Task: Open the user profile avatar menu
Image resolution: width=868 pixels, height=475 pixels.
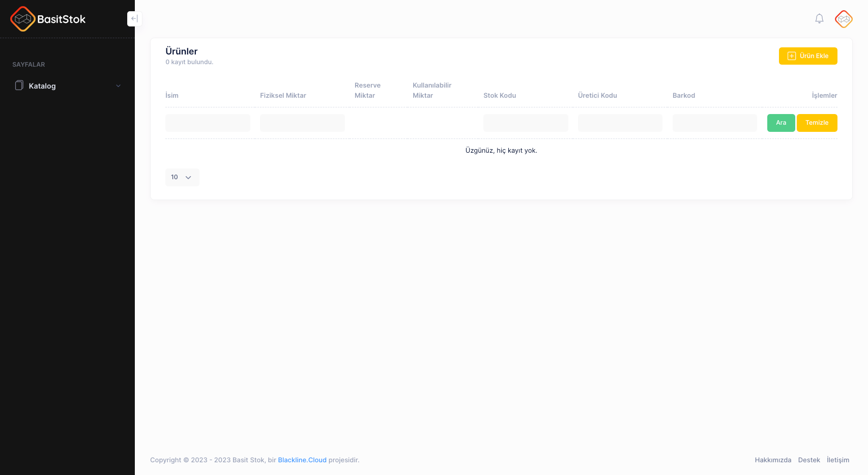Action: (x=844, y=19)
